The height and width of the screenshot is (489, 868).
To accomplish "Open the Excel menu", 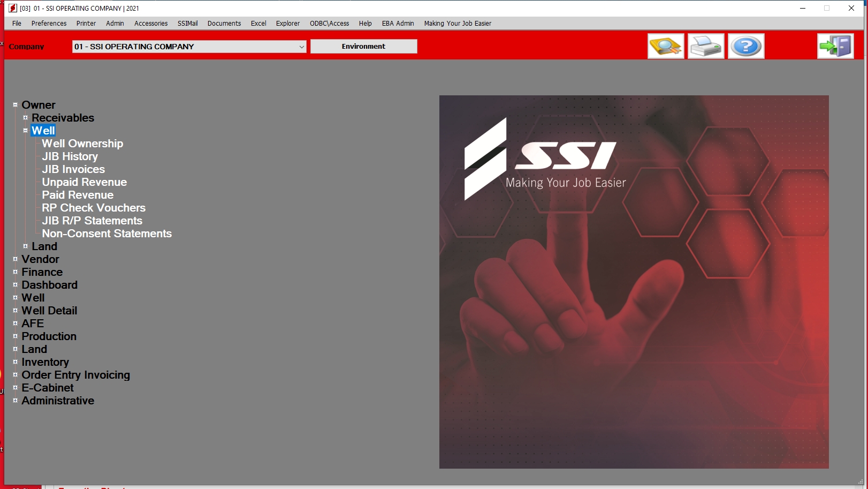I will pos(258,24).
